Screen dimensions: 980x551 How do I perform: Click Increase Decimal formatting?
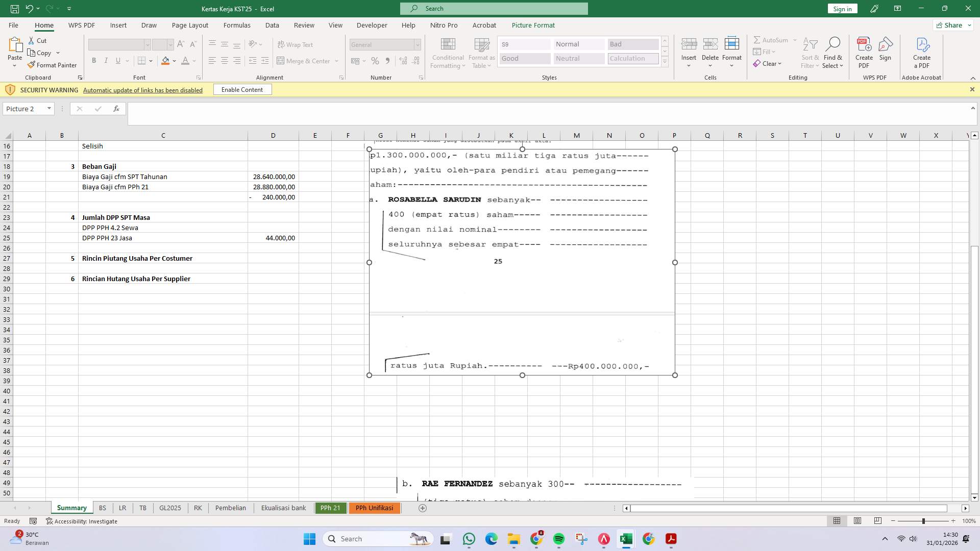point(403,61)
